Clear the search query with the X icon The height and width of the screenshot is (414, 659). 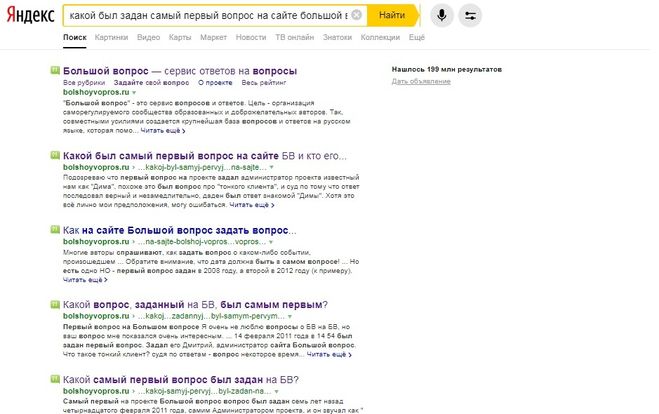(356, 15)
